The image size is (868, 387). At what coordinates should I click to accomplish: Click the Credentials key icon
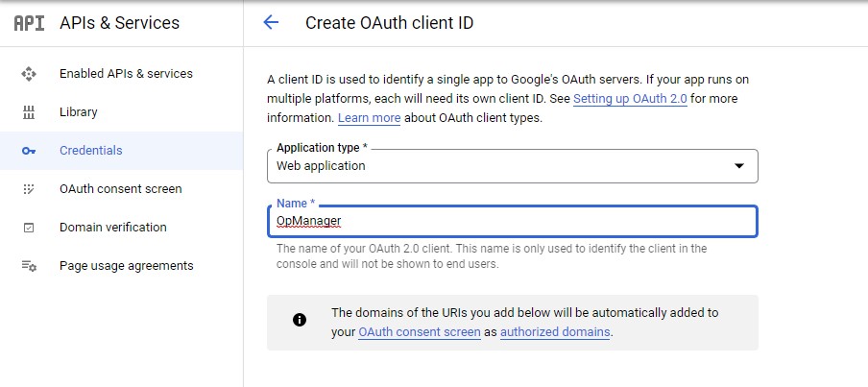[x=29, y=151]
